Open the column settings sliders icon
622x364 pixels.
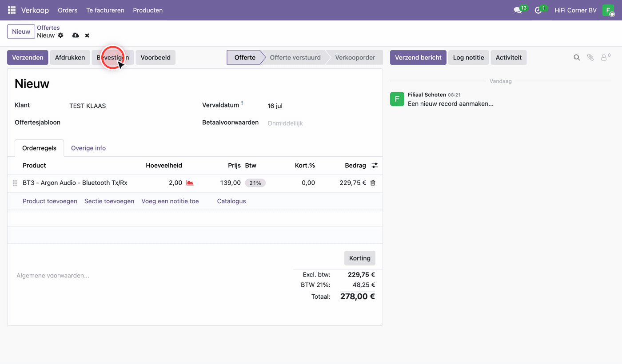click(375, 166)
